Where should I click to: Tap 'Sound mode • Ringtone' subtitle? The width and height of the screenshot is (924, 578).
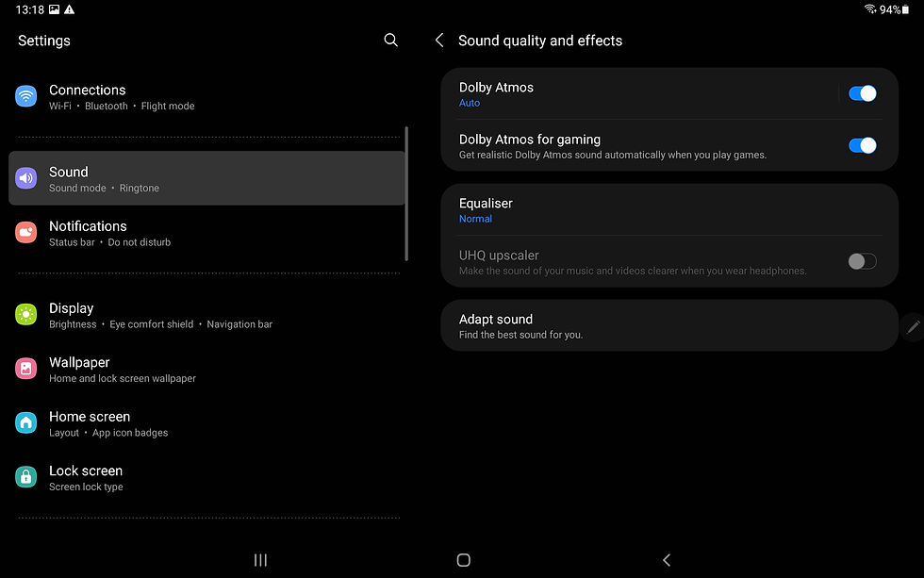tap(104, 188)
